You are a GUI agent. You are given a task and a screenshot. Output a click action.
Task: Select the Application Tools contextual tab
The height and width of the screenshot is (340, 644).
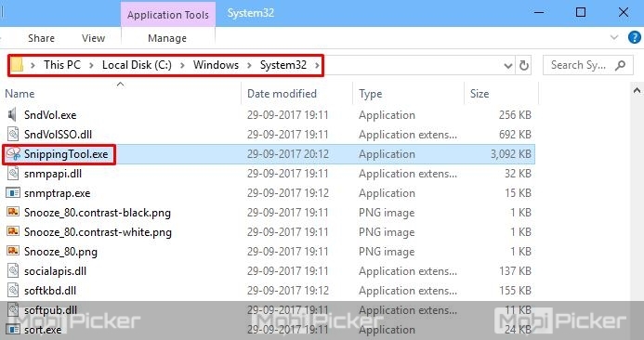click(x=168, y=15)
